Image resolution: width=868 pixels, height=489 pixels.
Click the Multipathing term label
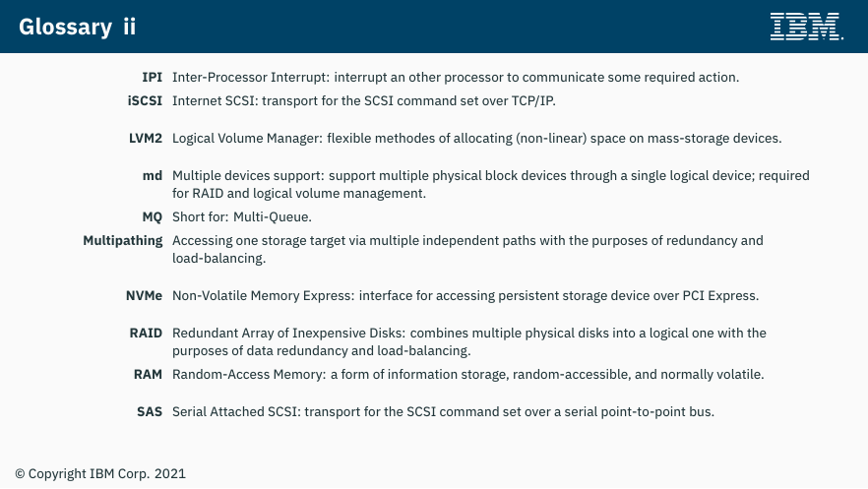(x=122, y=241)
